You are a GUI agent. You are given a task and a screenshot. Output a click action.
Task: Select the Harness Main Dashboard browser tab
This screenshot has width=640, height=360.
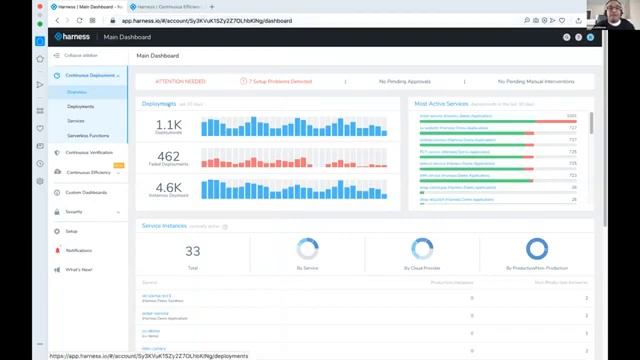pyautogui.click(x=87, y=7)
